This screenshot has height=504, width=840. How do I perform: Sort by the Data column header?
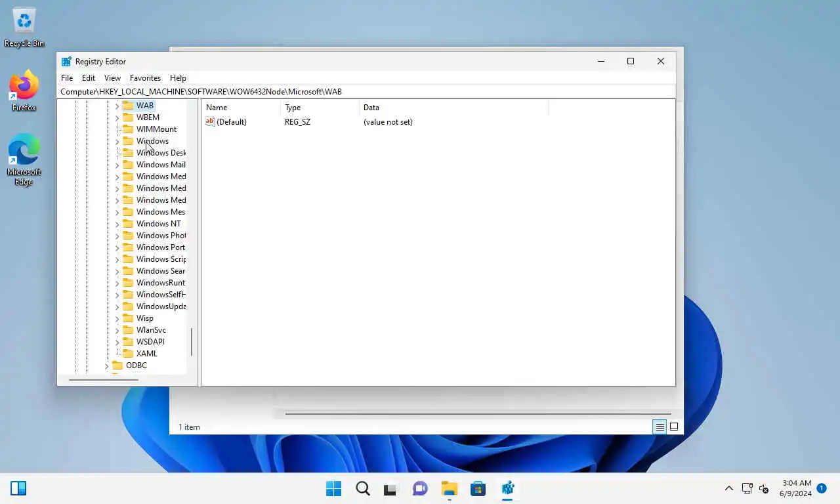point(454,108)
